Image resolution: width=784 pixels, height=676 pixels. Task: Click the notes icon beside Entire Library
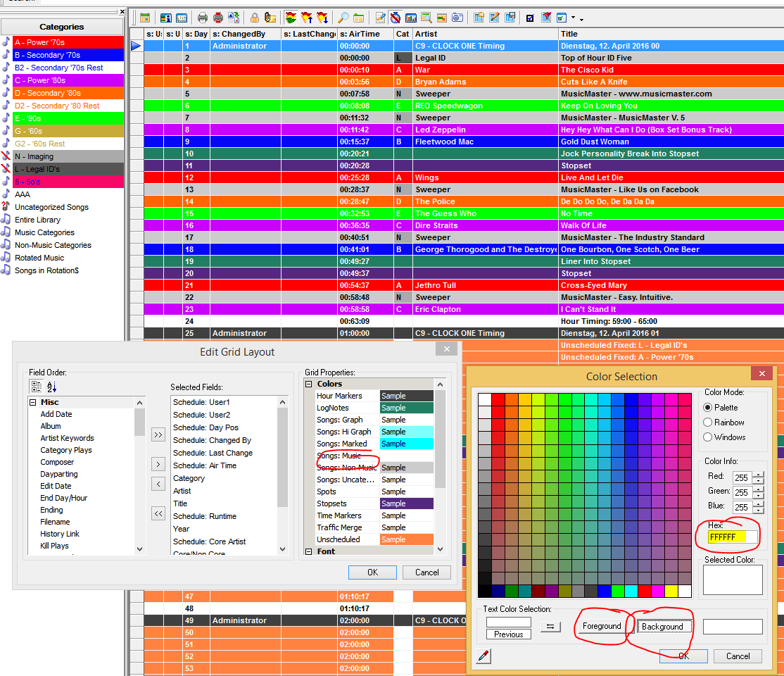6,219
